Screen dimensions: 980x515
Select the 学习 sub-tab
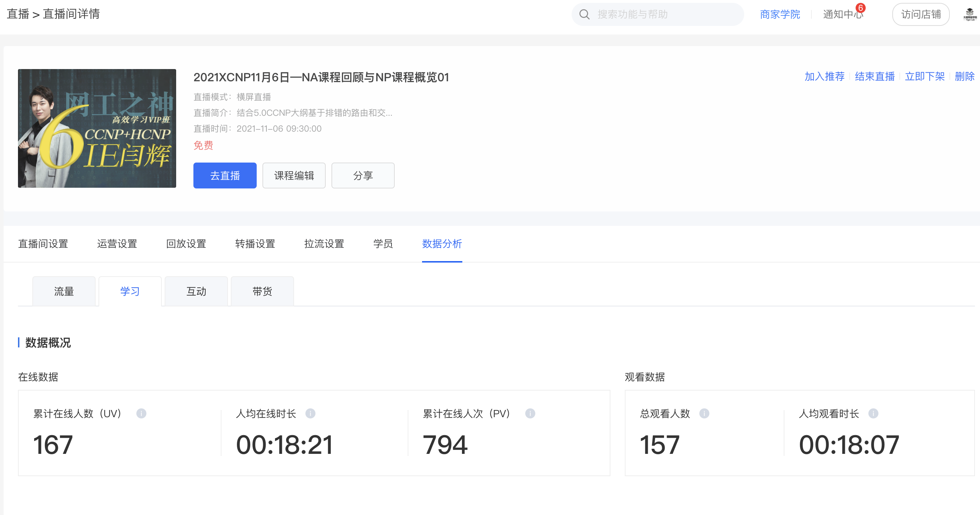130,291
